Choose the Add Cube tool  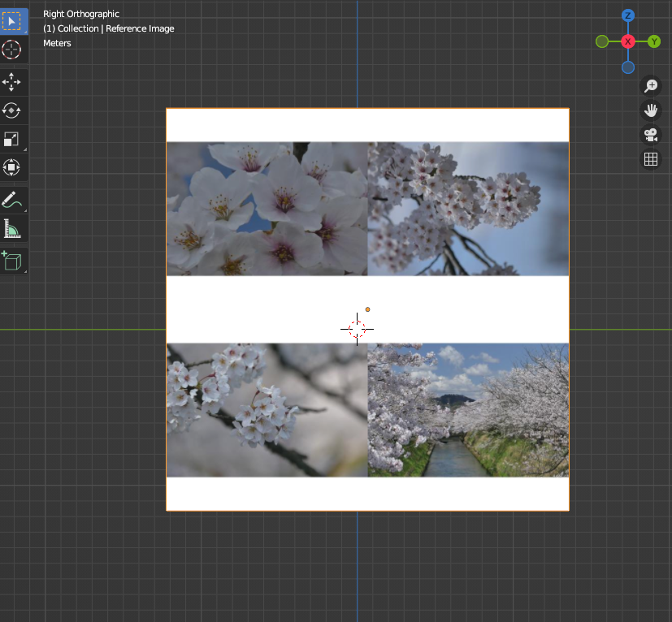pyautogui.click(x=11, y=261)
